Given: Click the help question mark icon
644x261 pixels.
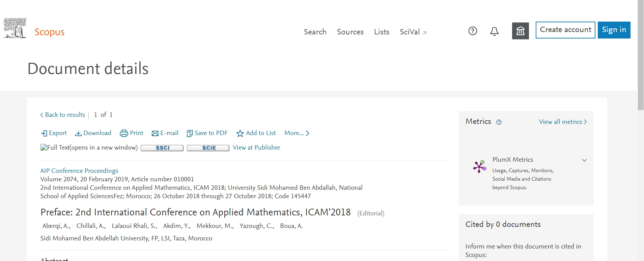Looking at the screenshot, I should (x=473, y=31).
